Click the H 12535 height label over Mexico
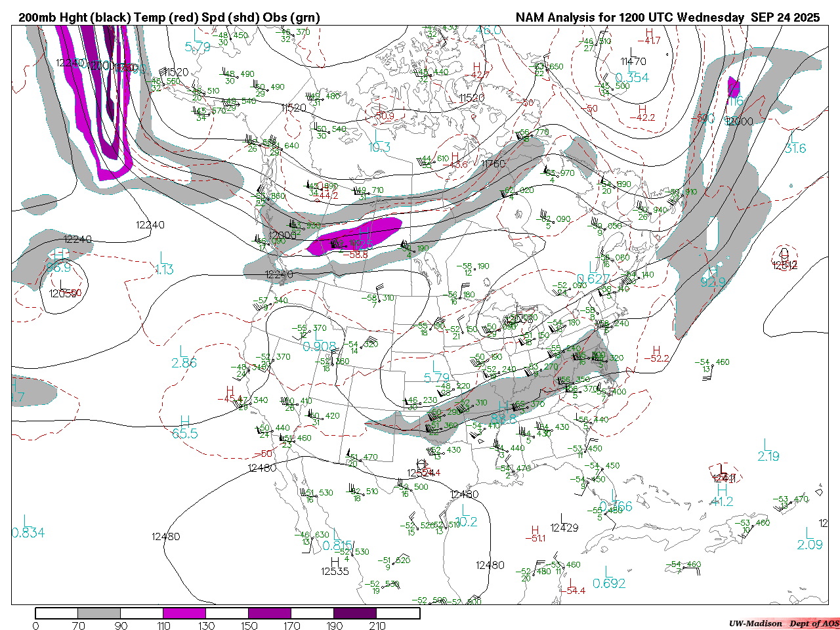 click(335, 567)
